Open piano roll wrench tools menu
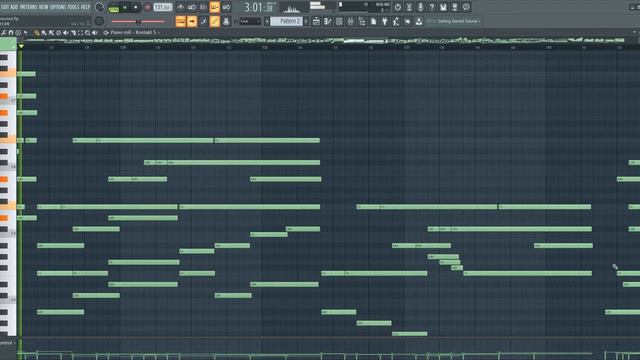This screenshot has width=640, height=360. click(x=3, y=33)
